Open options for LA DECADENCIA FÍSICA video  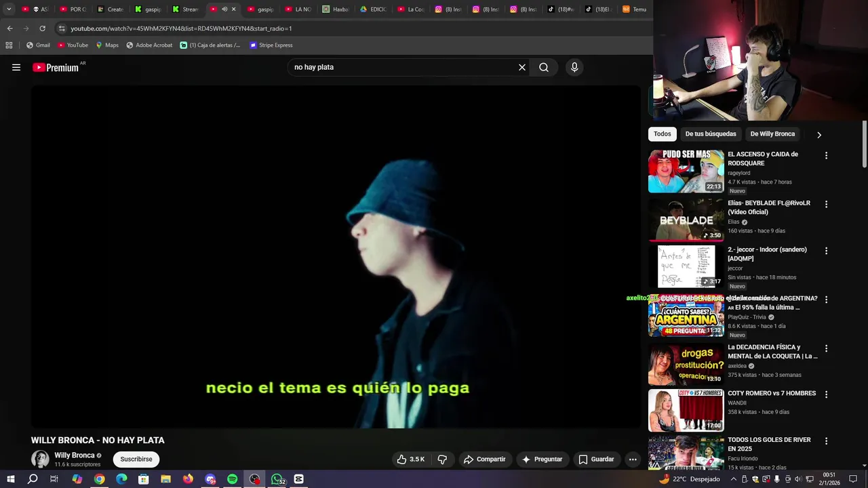826,348
